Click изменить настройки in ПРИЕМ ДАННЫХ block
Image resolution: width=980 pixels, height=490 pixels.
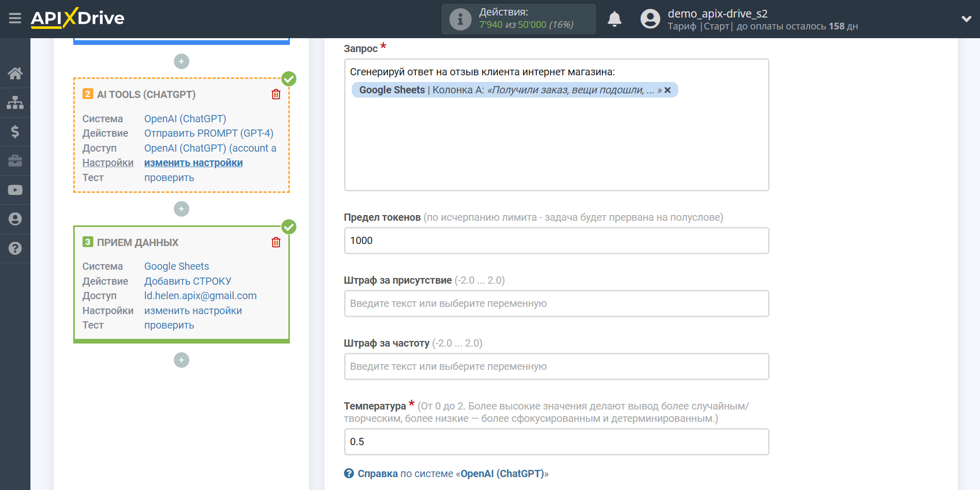(x=193, y=311)
